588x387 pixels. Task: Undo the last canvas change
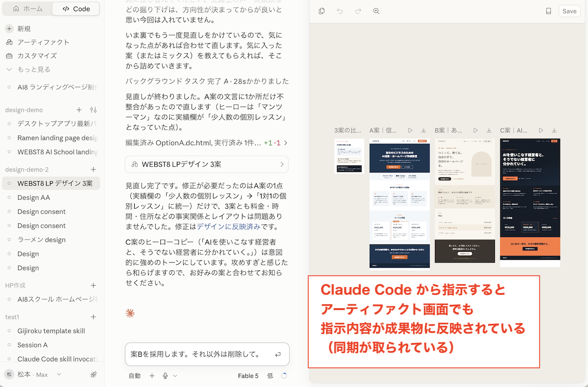pos(340,11)
